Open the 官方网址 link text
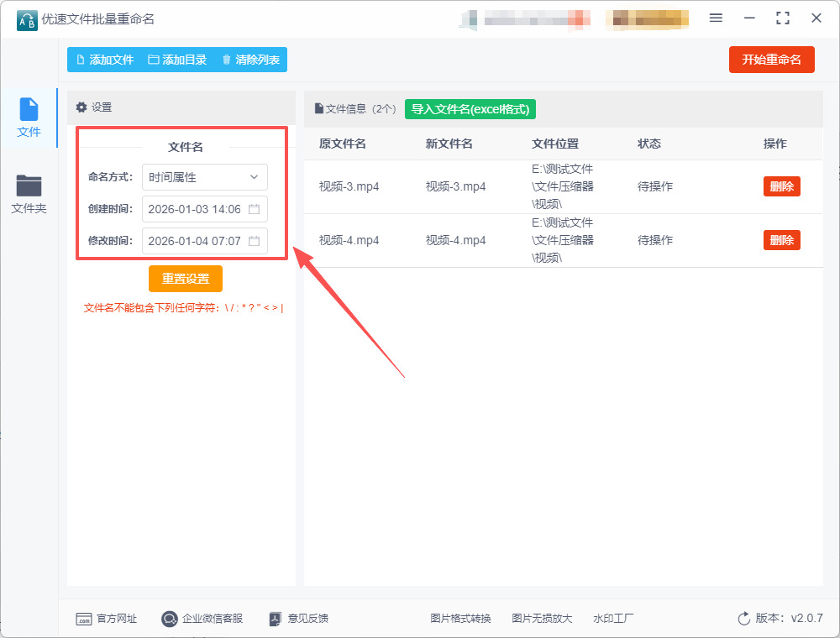The width and height of the screenshot is (840, 638). (117, 619)
